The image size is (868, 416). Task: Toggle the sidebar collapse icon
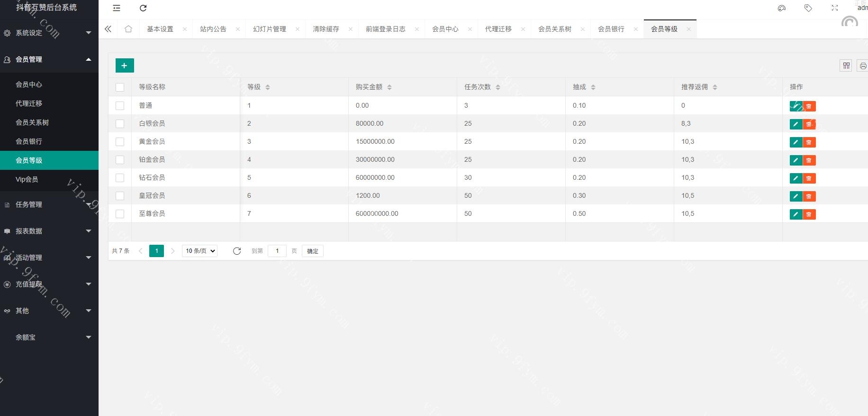(x=117, y=8)
